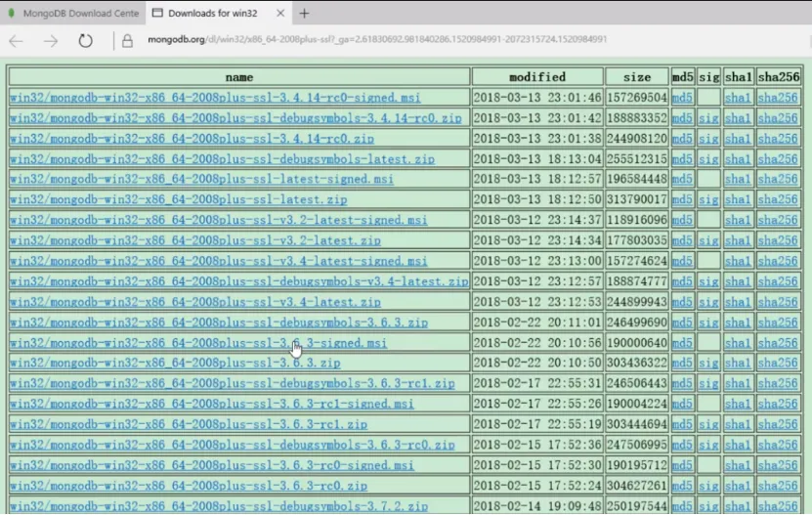Close the Downloads for win32 tab

click(x=280, y=13)
